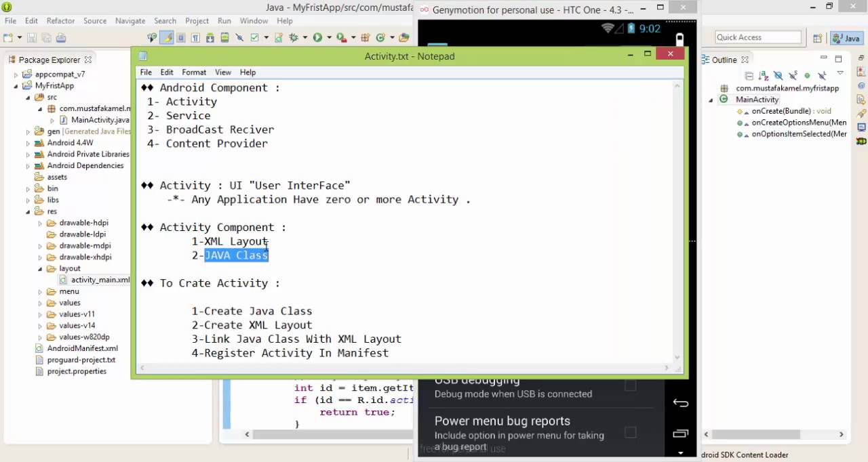Image resolution: width=868 pixels, height=462 pixels.
Task: Toggle Hide Fields icon in Outline toolbar
Action: pos(778,75)
